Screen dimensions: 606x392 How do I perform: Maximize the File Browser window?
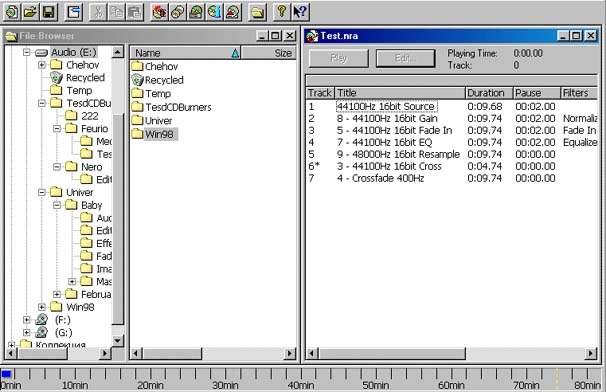pos(275,36)
